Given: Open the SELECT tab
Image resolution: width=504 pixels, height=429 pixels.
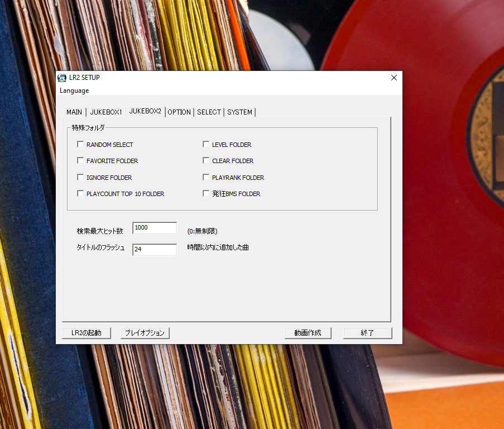Looking at the screenshot, I should 209,112.
